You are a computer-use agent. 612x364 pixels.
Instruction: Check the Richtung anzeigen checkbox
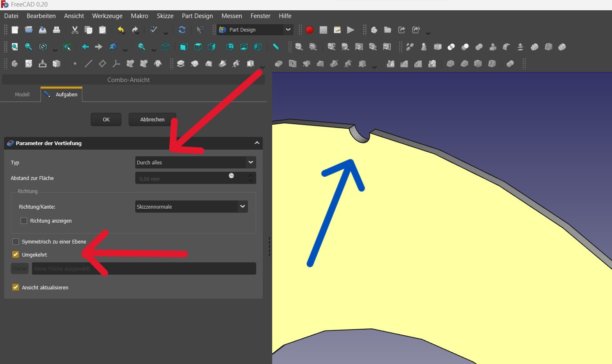[x=24, y=221]
